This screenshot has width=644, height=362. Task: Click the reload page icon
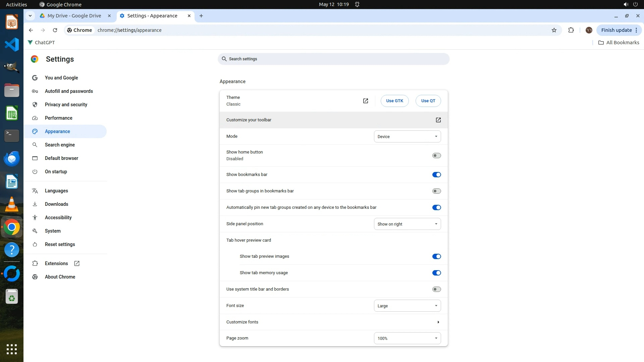55,30
